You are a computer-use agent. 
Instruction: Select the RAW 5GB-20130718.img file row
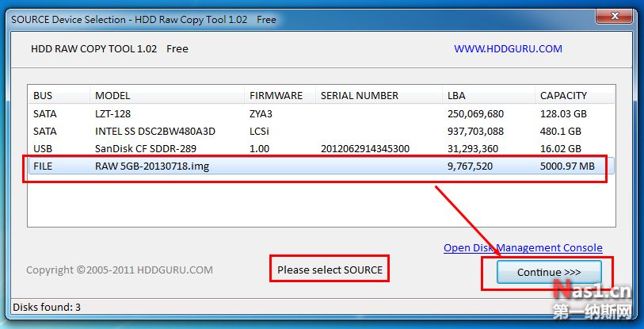coord(321,166)
